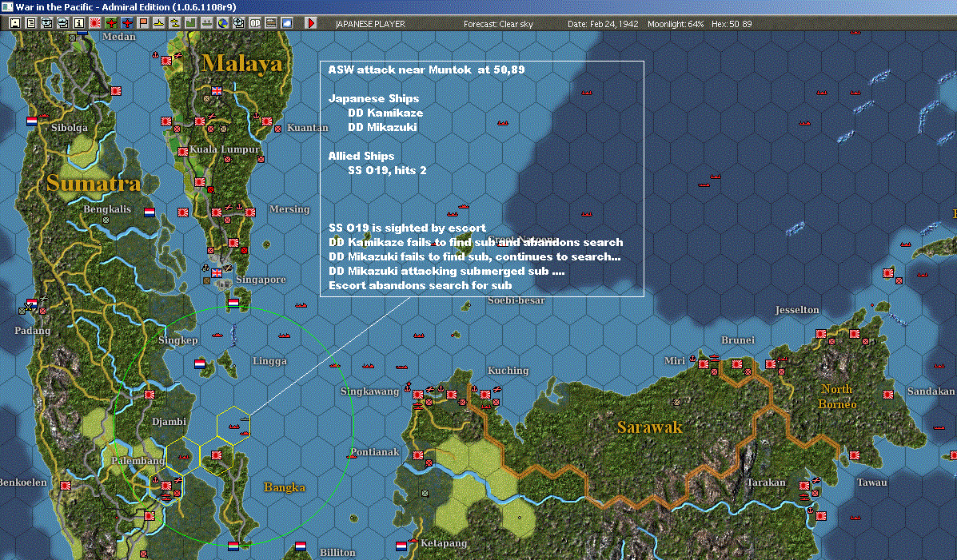Open the information 'i' icon

tap(78, 23)
